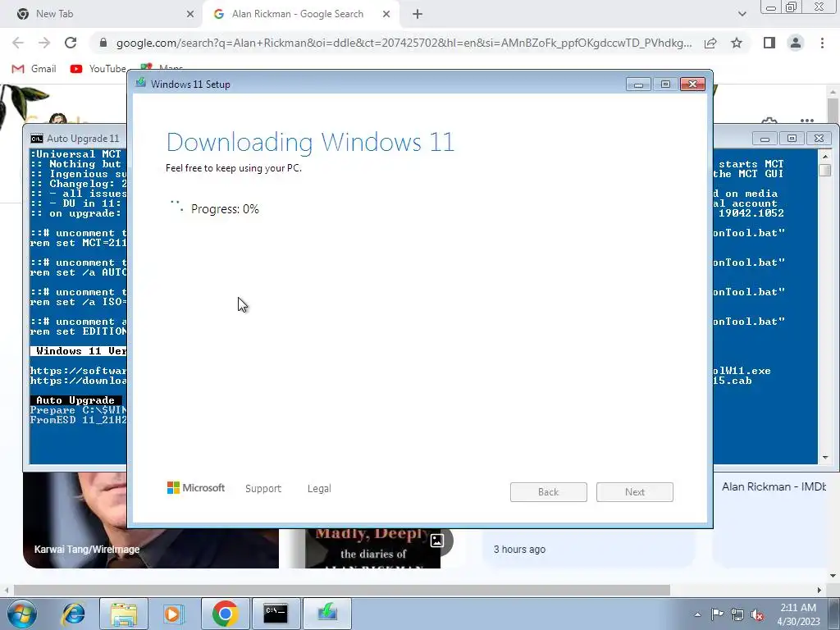
Task: Click the address bar URL
Action: 404,43
